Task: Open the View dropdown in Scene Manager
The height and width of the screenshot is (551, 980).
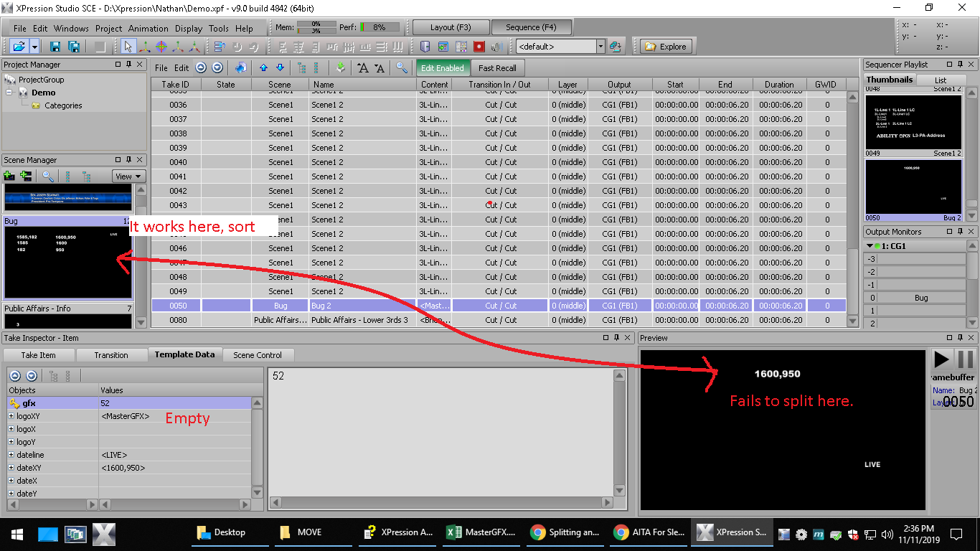Action: click(x=129, y=176)
